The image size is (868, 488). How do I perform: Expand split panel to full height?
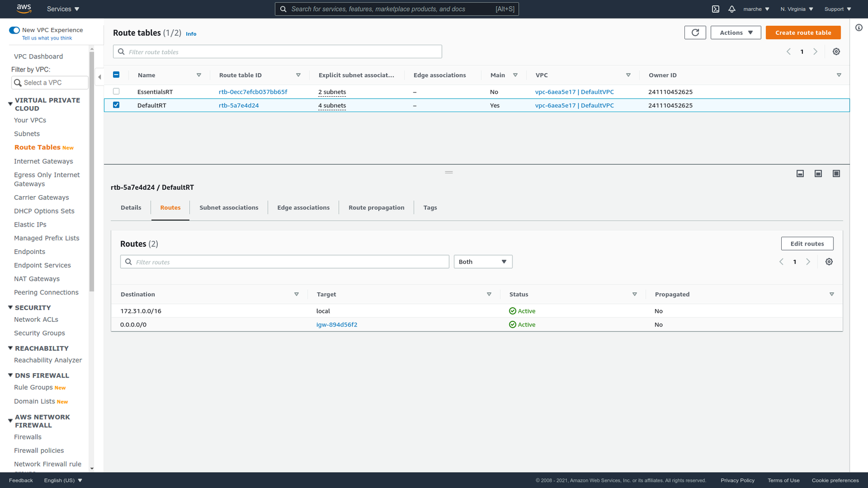point(836,174)
